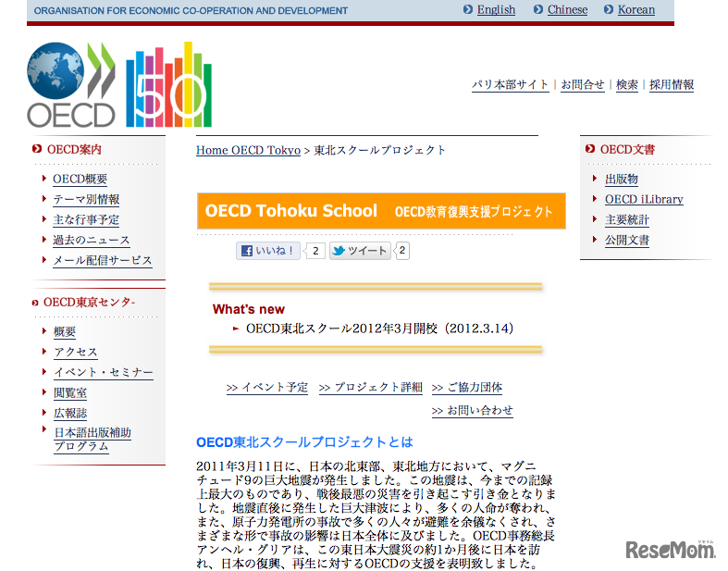Open イベント・セミナー in the sidebar
Viewport: 728px width, 571px height.
[x=103, y=373]
